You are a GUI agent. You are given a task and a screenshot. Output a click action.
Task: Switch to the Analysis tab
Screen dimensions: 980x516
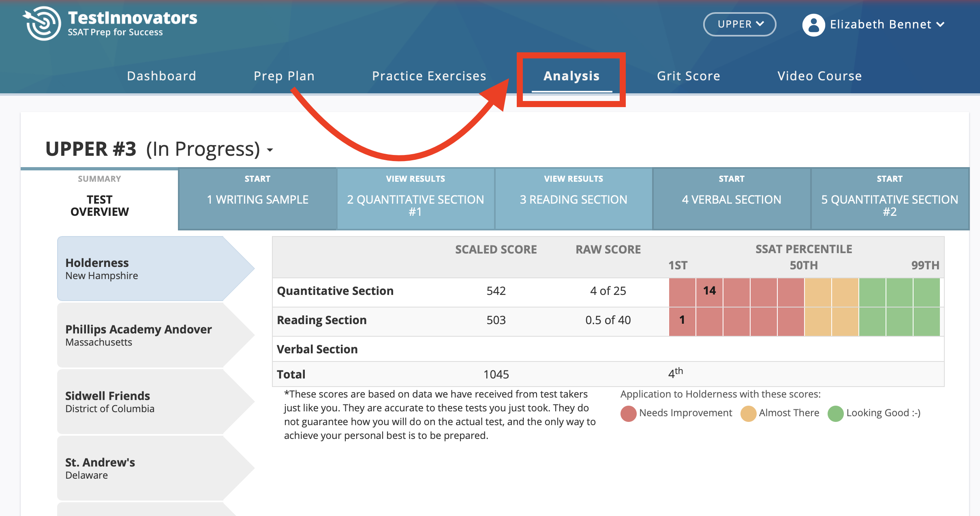tap(571, 76)
